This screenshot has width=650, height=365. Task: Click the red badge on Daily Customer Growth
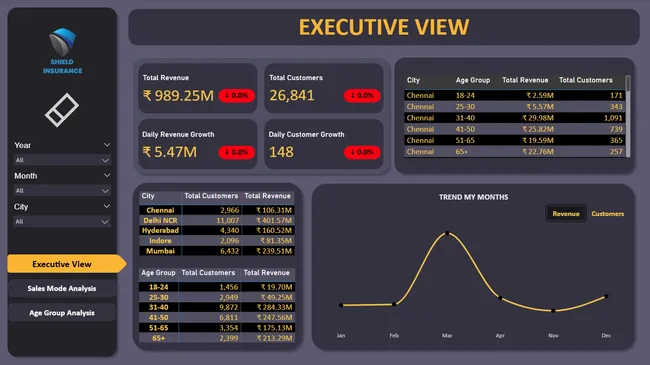click(362, 152)
